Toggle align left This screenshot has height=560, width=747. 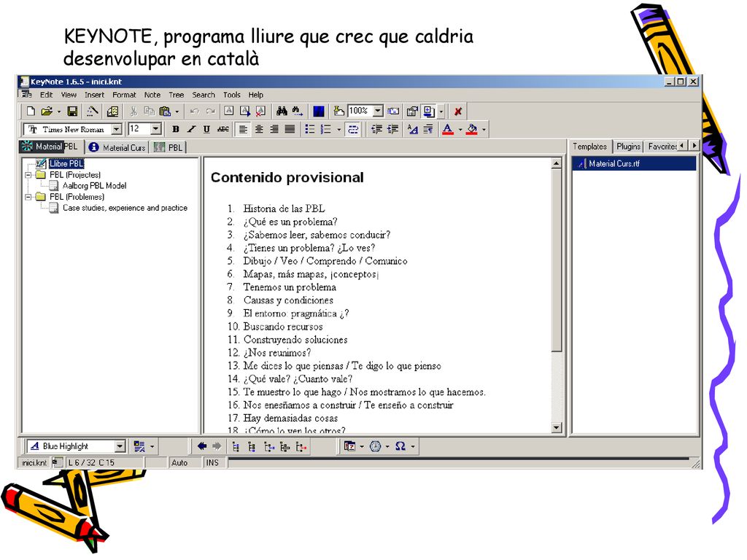pos(243,129)
